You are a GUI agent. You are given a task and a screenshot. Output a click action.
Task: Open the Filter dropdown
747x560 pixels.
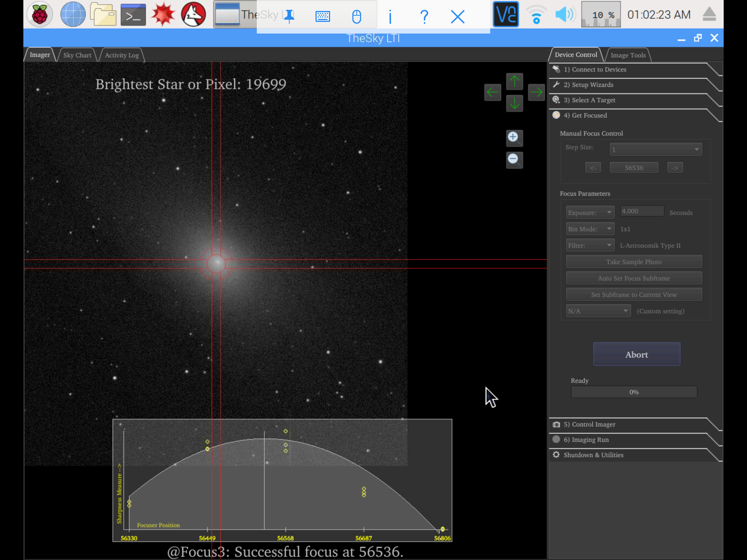tap(590, 245)
